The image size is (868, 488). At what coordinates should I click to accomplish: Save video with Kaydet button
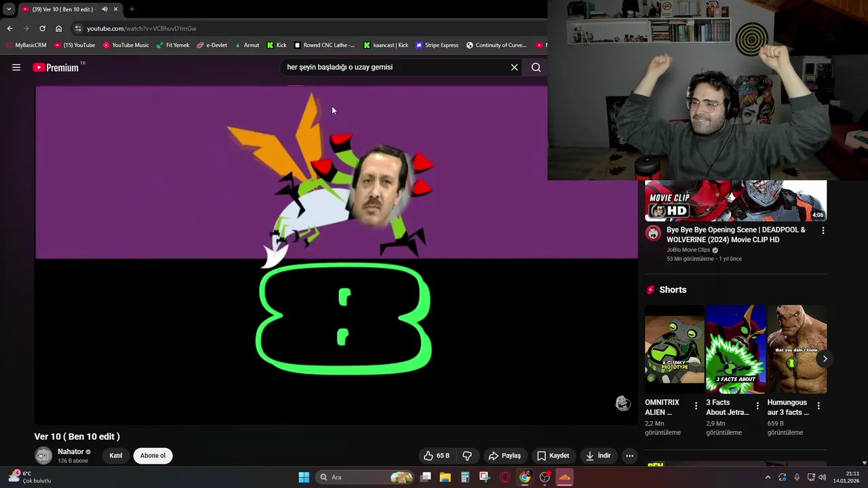tap(553, 455)
